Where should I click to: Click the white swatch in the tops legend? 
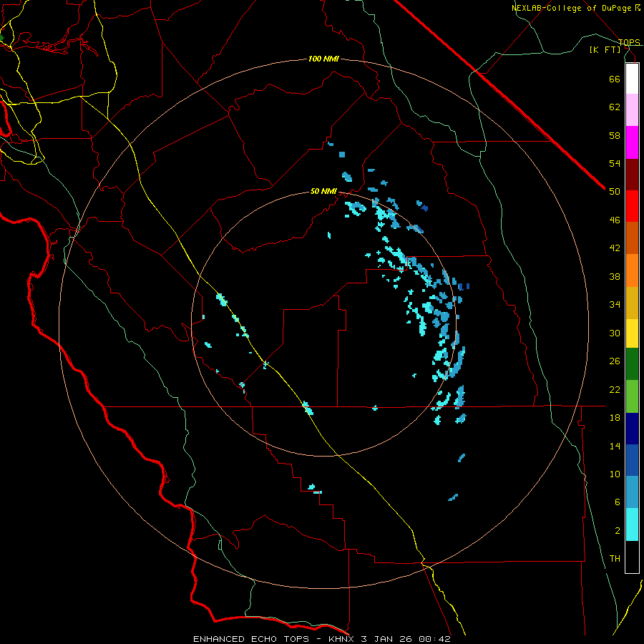[632, 79]
